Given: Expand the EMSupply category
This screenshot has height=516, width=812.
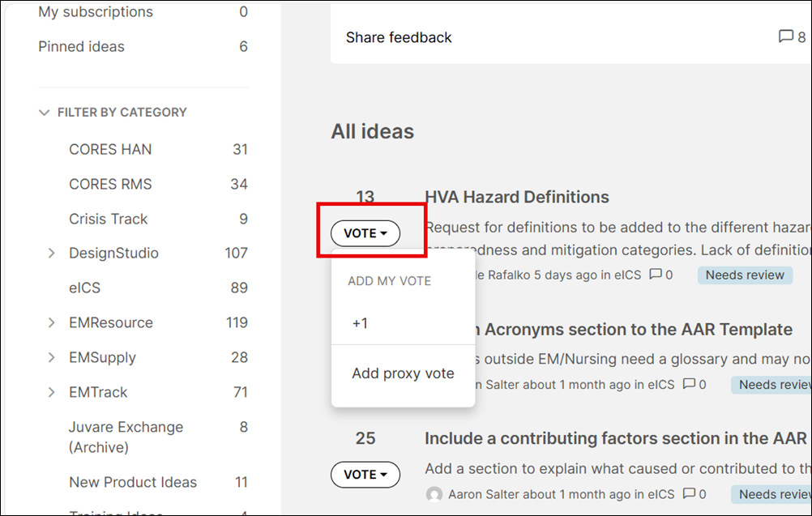Looking at the screenshot, I should coord(52,358).
